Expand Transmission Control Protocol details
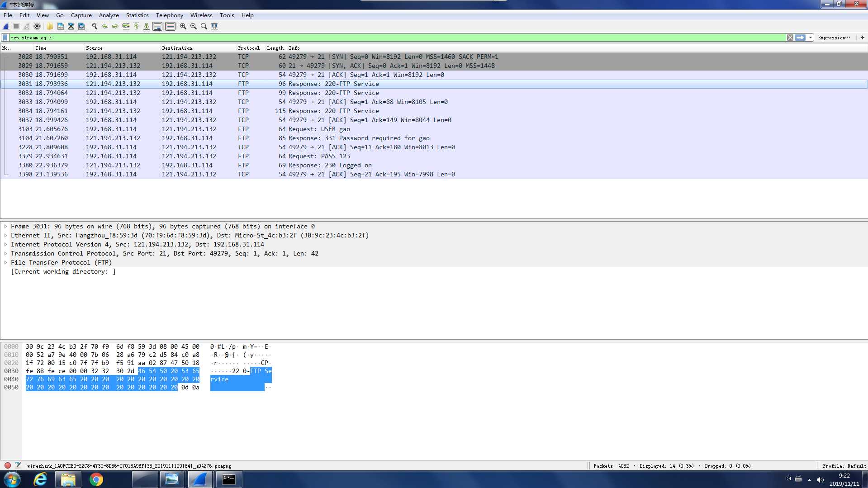Image resolution: width=868 pixels, height=488 pixels. 5,253
